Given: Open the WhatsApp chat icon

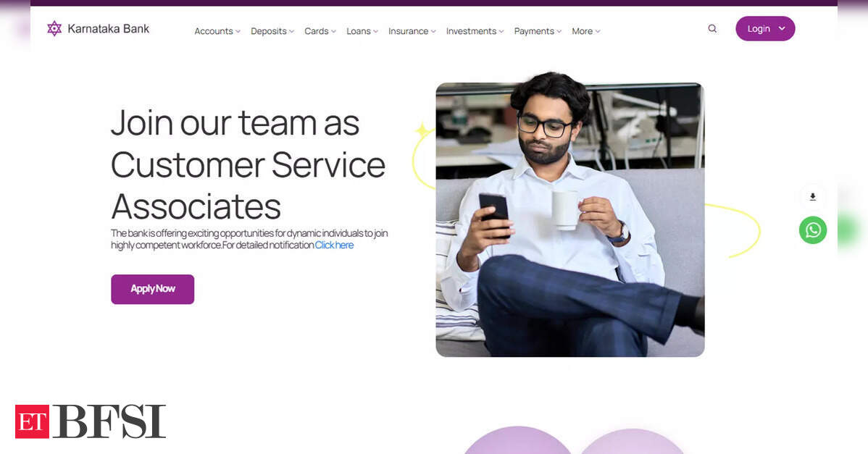Looking at the screenshot, I should (813, 230).
